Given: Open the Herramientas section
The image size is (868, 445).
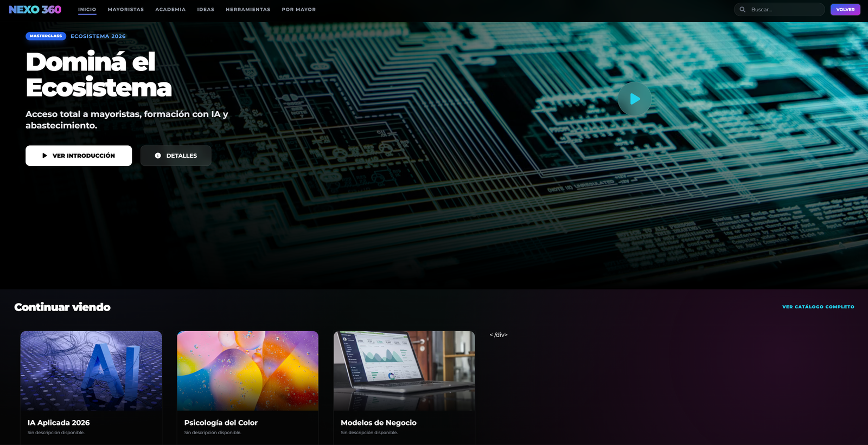Looking at the screenshot, I should click(248, 10).
